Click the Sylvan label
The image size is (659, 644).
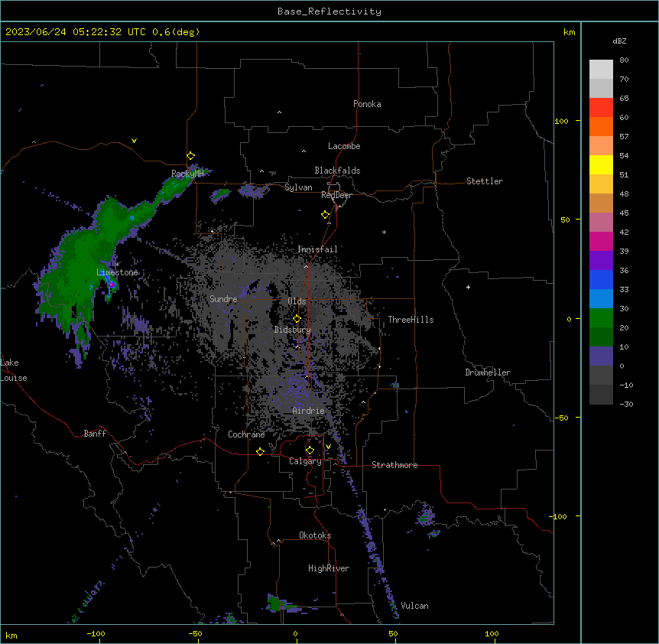point(298,187)
